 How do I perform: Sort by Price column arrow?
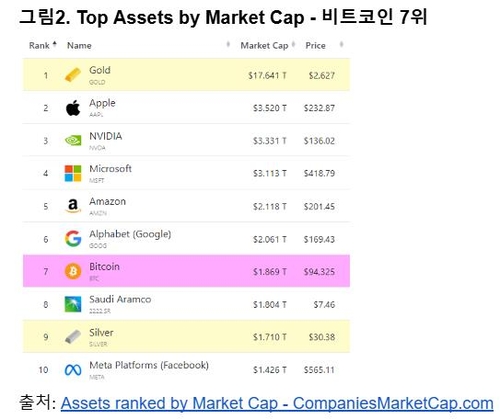(x=341, y=45)
